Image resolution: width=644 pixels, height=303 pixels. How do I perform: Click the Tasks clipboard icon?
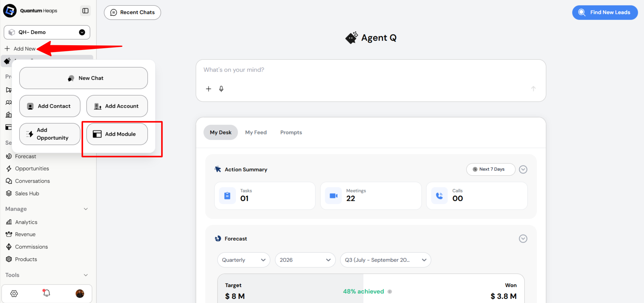[227, 196]
